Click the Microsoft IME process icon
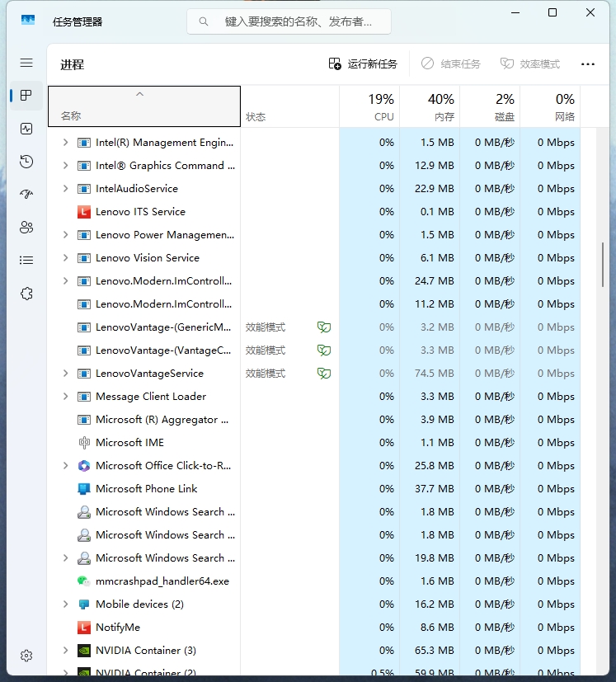This screenshot has width=616, height=682. click(x=83, y=443)
